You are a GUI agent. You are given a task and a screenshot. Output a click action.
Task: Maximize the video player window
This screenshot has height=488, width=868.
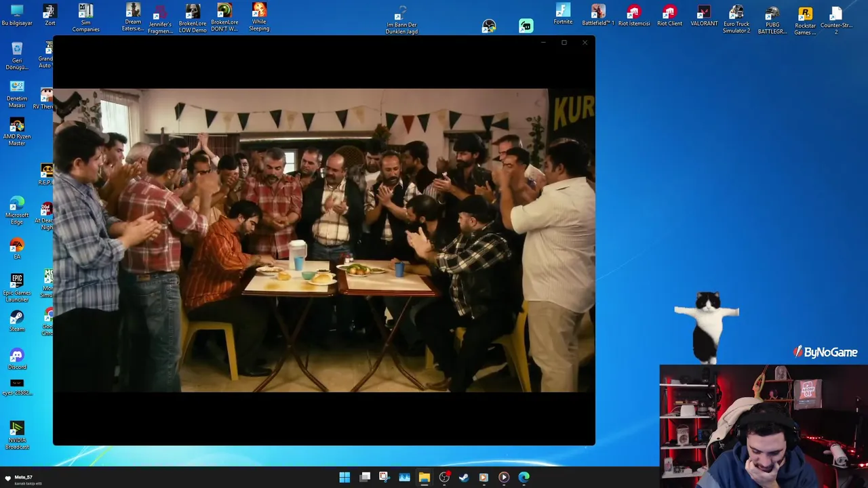(564, 43)
